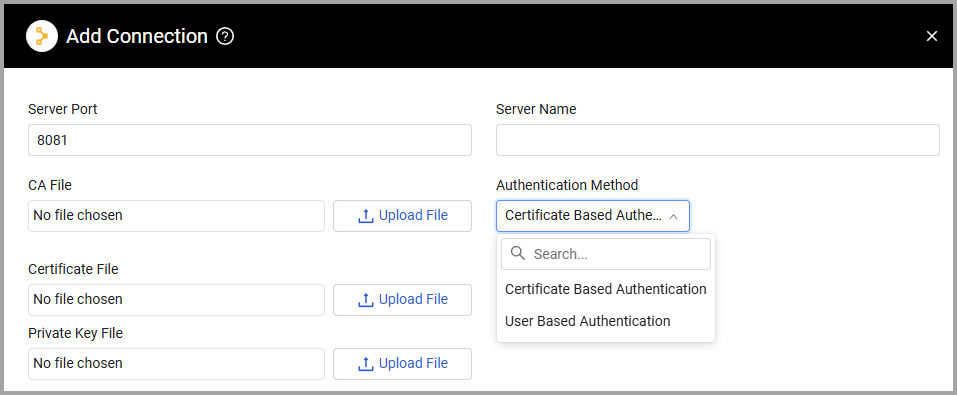Screen dimensions: 957x395
Task: Select Certificate Based Authentication option
Action: point(605,289)
